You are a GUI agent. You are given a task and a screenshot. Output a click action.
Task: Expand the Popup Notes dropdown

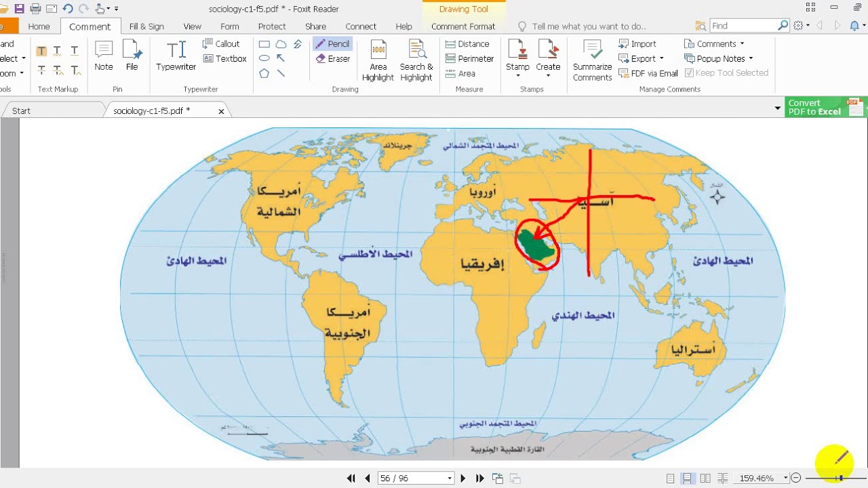719,59
